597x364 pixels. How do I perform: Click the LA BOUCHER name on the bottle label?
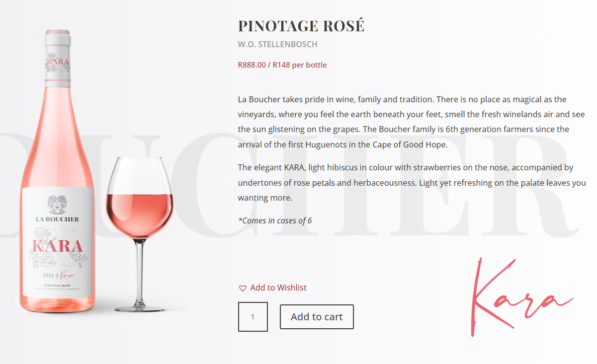pyautogui.click(x=57, y=218)
